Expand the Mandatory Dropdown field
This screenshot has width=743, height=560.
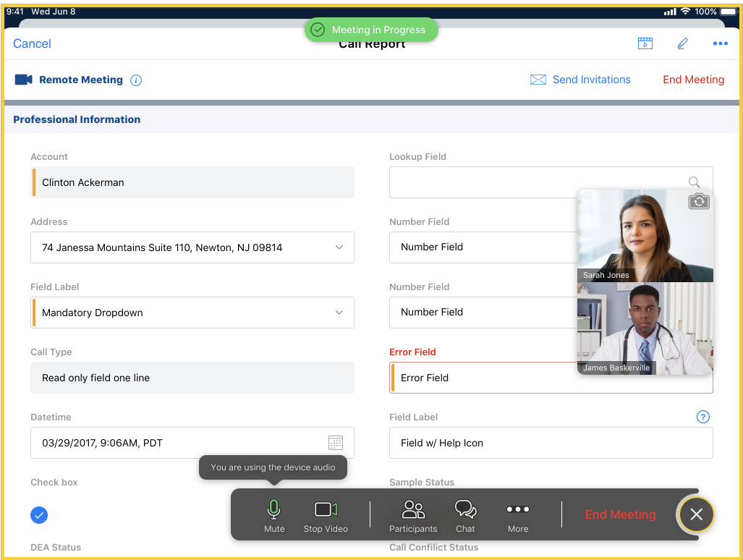pos(339,313)
